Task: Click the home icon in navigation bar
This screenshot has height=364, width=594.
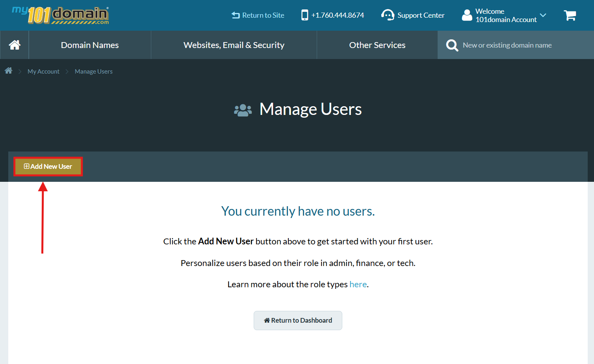Action: pyautogui.click(x=15, y=45)
